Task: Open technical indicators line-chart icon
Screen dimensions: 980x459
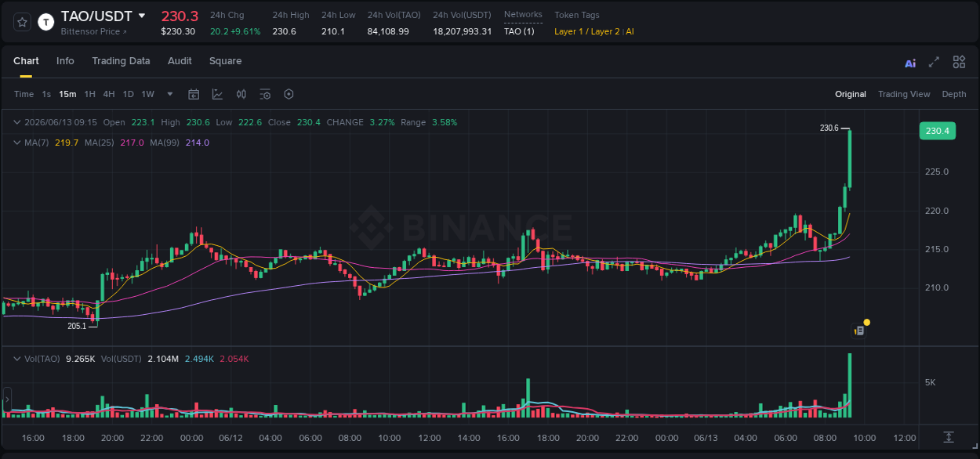Action: coord(217,94)
